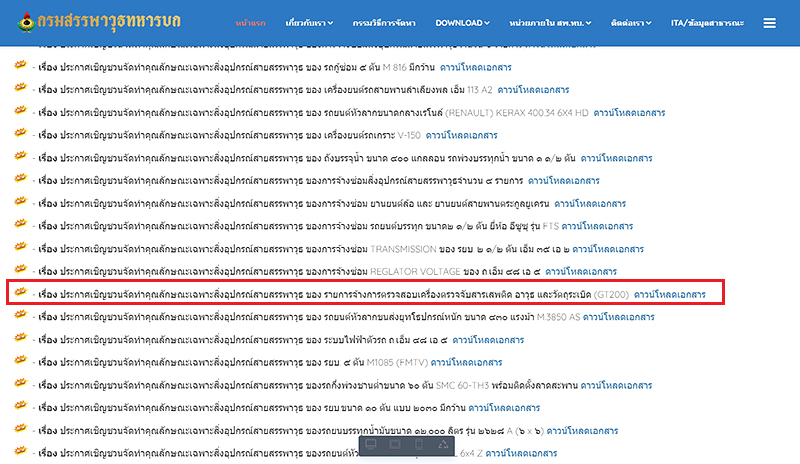This screenshot has height=464, width=800.
Task: Download document for the ๔๐๐ แกลลอน water tank row
Action: point(616,158)
